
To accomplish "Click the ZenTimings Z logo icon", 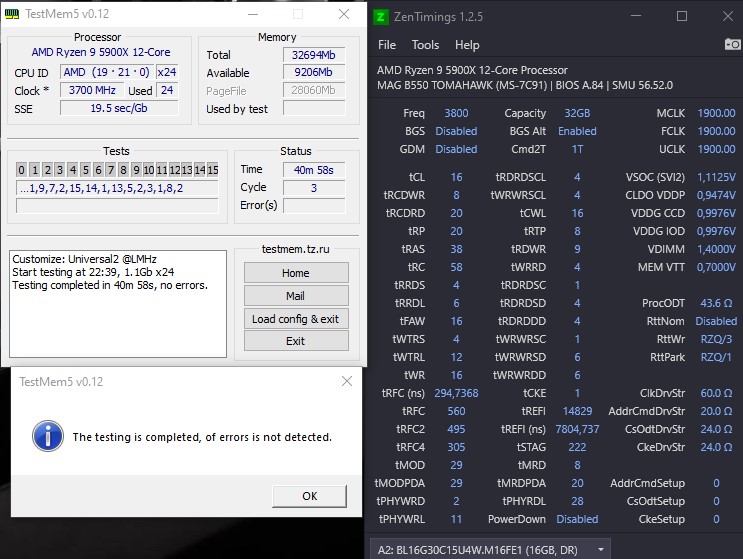I will pos(380,17).
